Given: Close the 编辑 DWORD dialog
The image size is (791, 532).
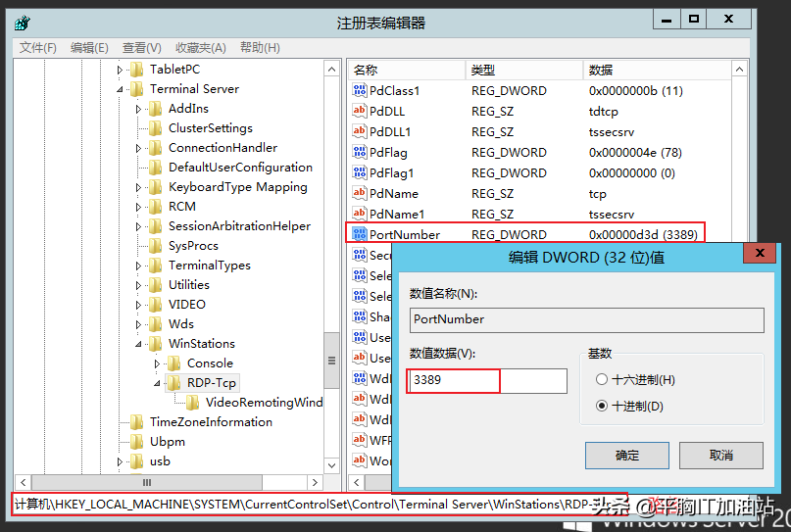Looking at the screenshot, I should click(x=760, y=253).
